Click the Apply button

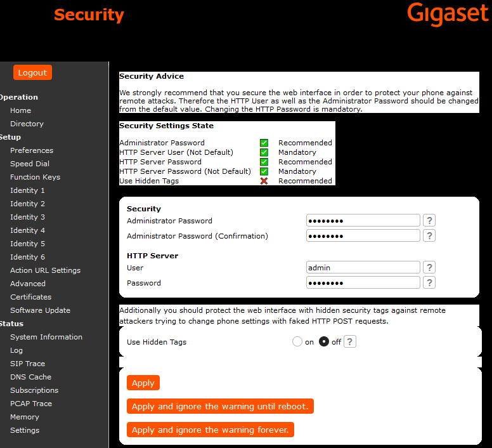click(x=143, y=383)
